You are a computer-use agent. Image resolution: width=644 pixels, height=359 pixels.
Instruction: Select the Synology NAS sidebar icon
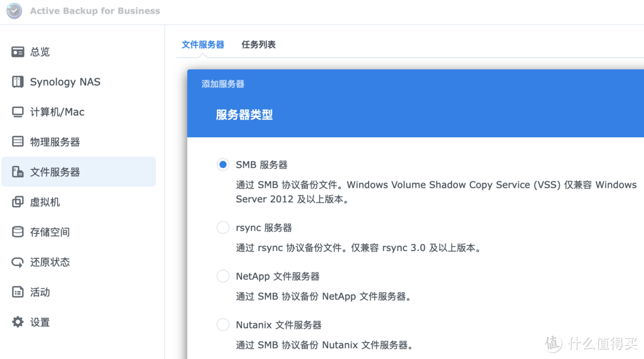[17, 82]
